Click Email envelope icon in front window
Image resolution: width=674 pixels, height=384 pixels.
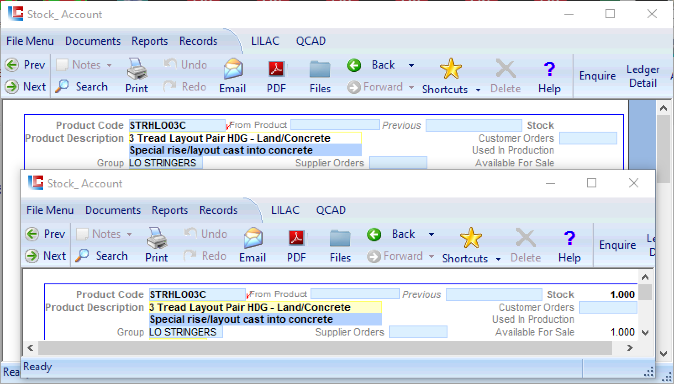click(253, 238)
